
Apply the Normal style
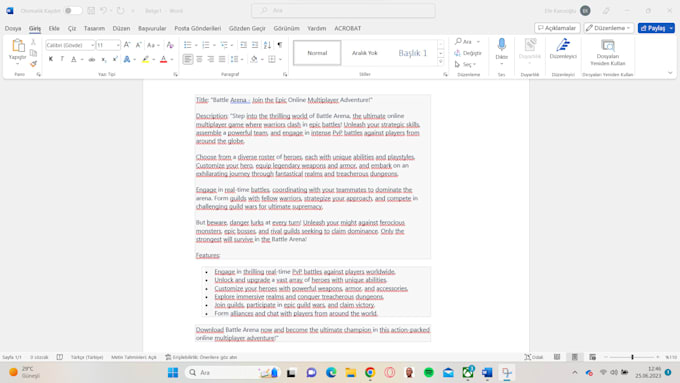(x=317, y=53)
